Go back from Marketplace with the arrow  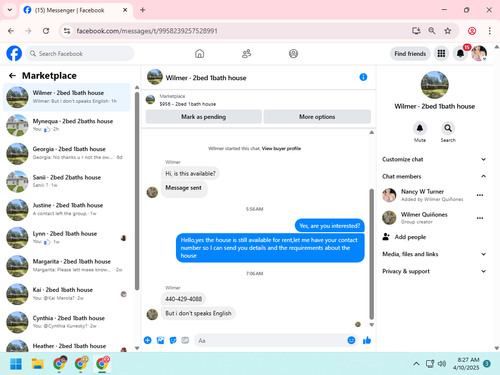12,76
